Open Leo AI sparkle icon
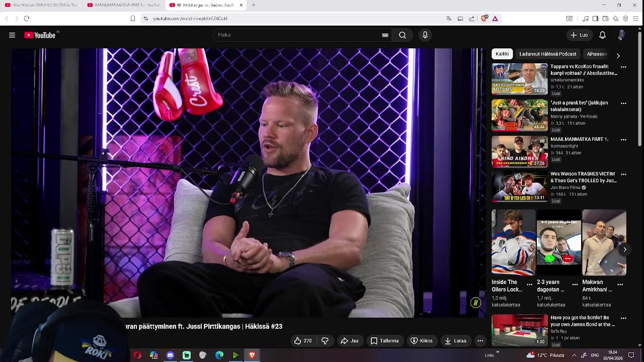The width and height of the screenshot is (644, 362). coord(615,19)
